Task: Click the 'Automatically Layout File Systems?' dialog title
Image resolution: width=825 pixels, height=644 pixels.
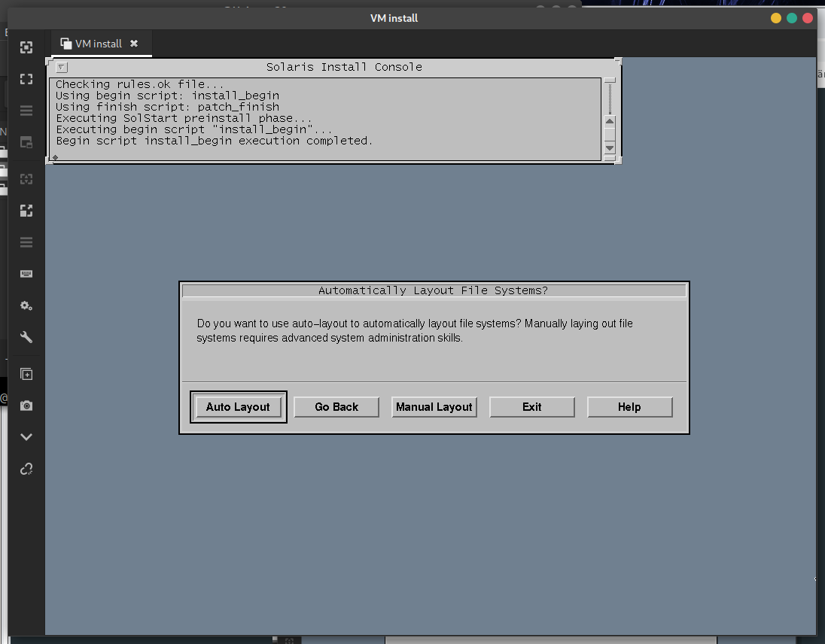Action: pos(434,290)
